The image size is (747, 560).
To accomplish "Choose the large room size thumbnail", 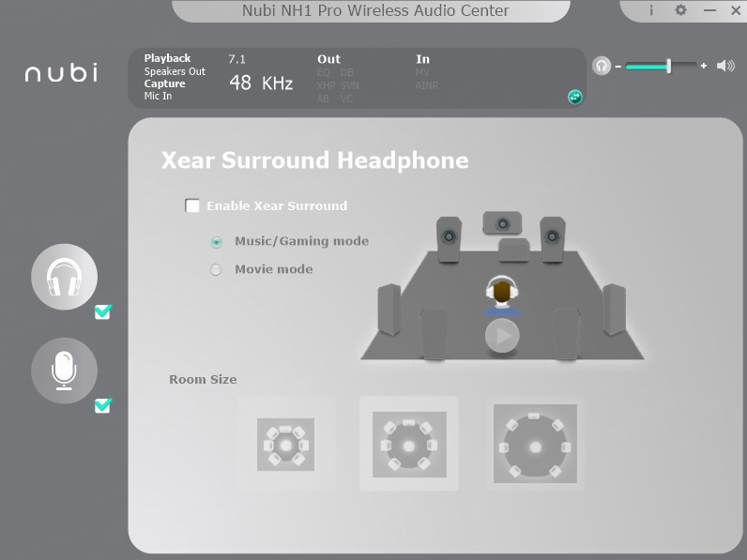I will pos(536,444).
